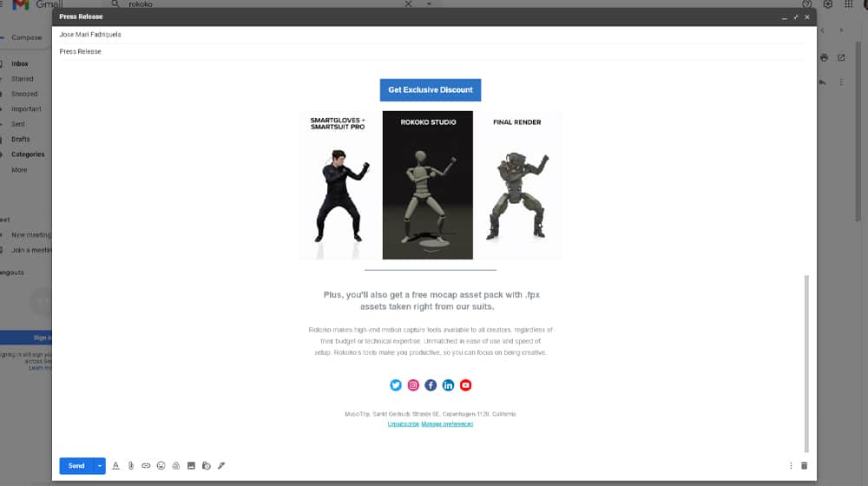This screenshot has height=486, width=868.
Task: Open the Facebook social icon
Action: pyautogui.click(x=431, y=384)
